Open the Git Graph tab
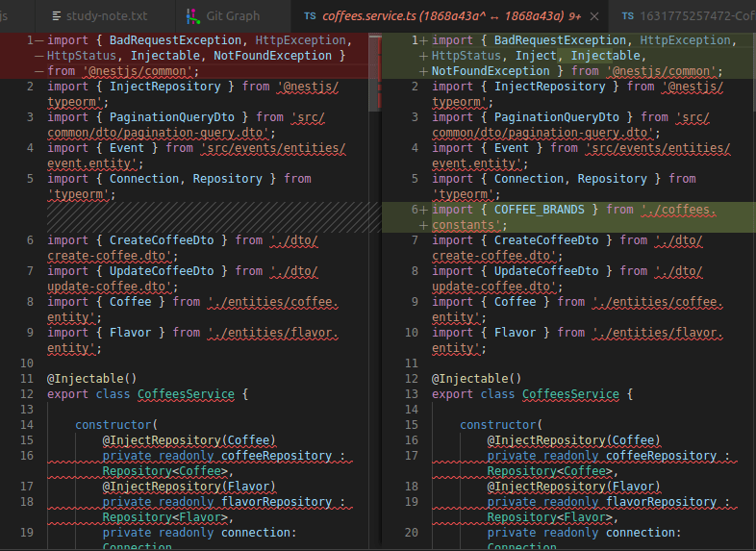This screenshot has width=756, height=551. [234, 16]
